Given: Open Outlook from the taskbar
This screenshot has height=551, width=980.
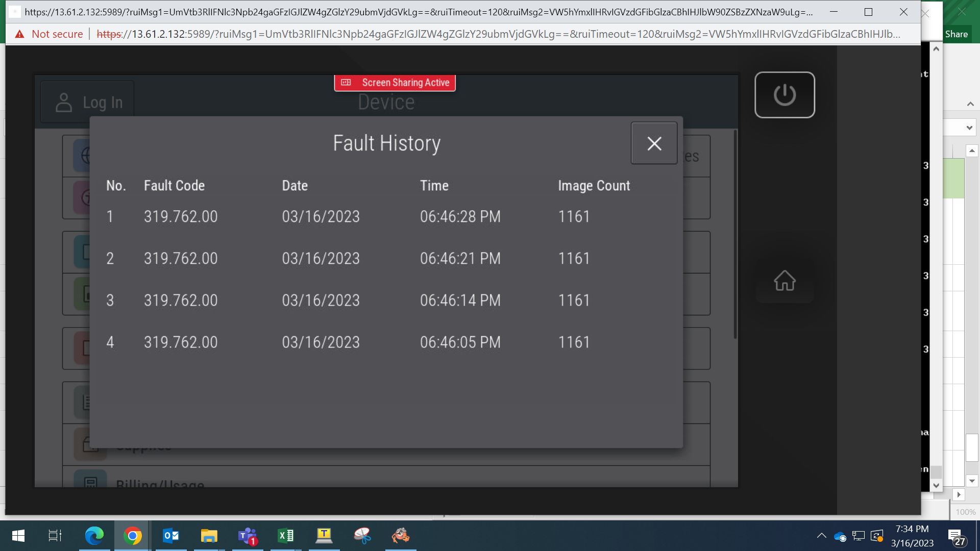Looking at the screenshot, I should click(x=171, y=536).
